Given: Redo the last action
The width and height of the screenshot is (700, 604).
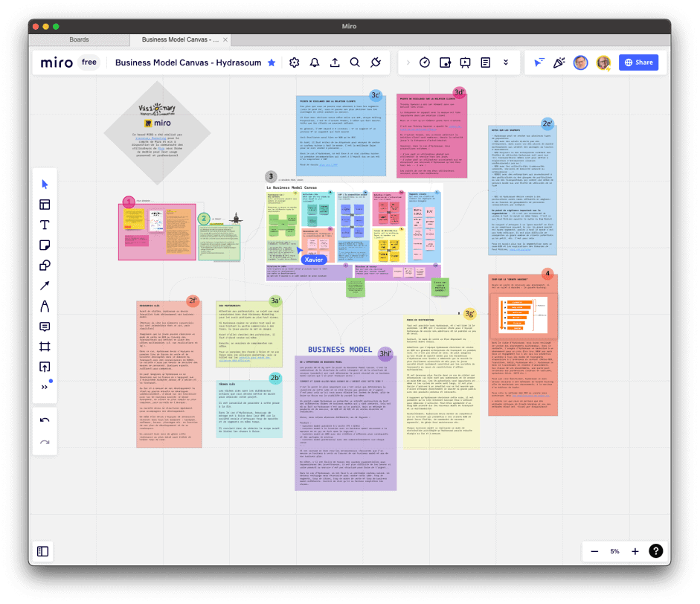Looking at the screenshot, I should tap(45, 443).
